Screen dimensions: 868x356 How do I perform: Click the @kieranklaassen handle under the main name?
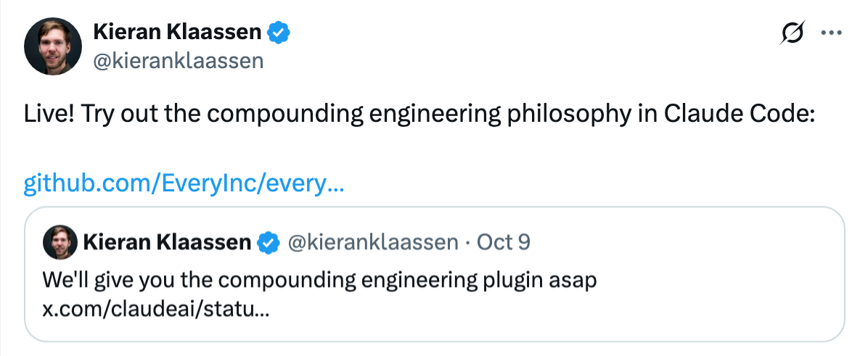[x=178, y=61]
